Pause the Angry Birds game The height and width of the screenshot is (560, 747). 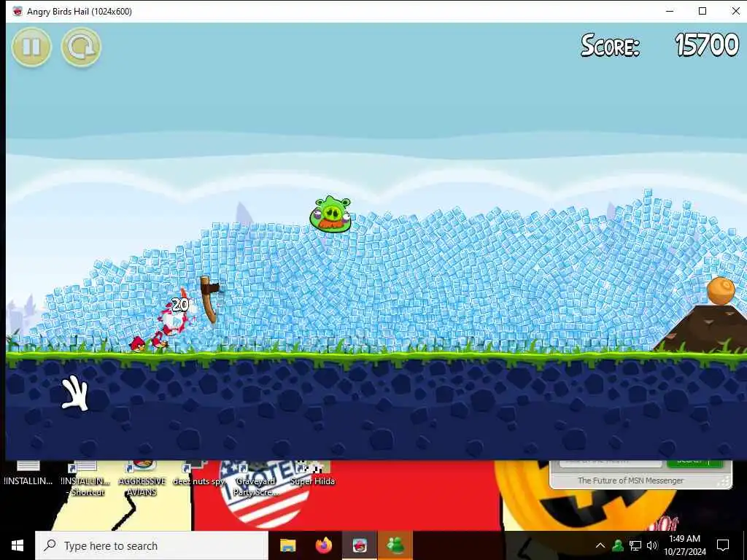tap(31, 47)
